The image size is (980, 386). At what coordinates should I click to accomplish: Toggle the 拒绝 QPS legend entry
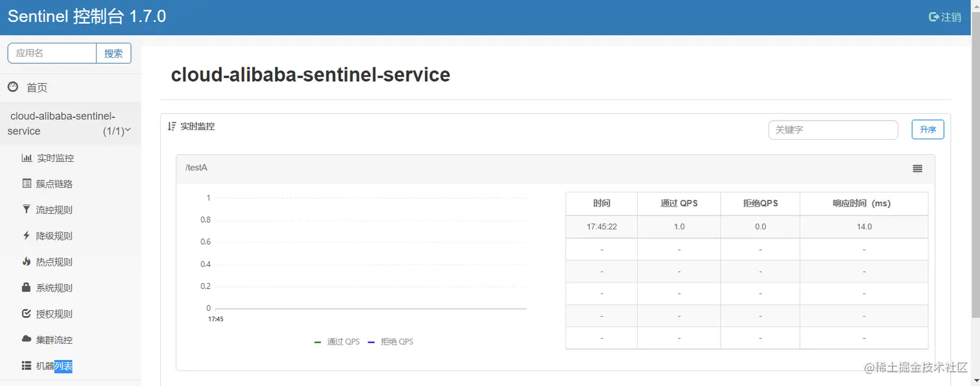[390, 341]
